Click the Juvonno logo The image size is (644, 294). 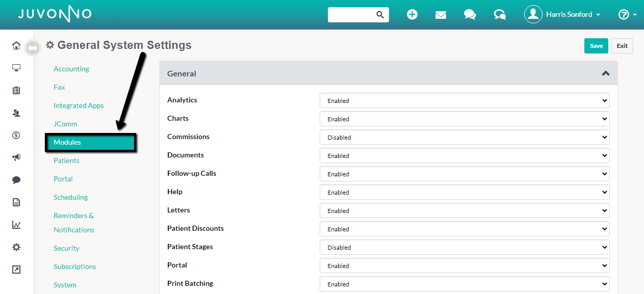tap(55, 14)
